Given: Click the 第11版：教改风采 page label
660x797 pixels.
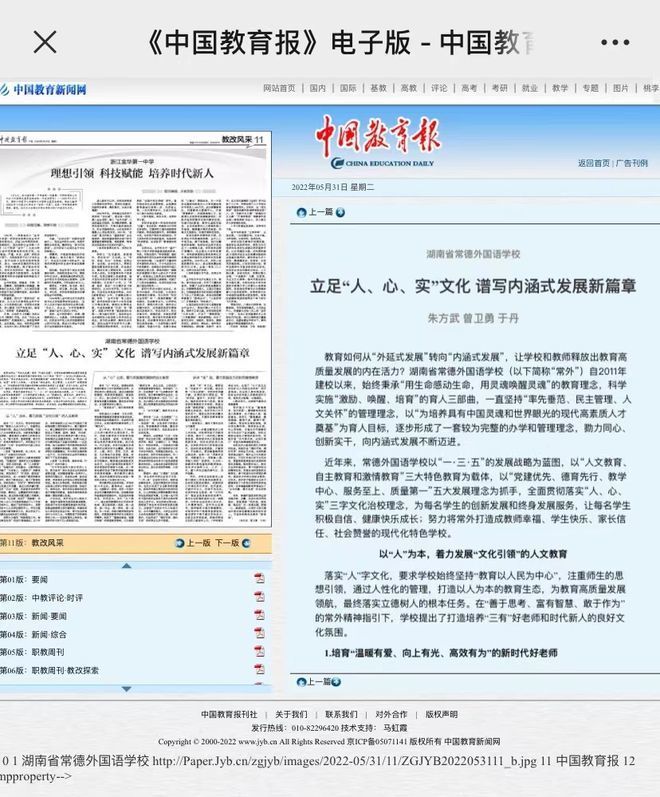Looking at the screenshot, I should [x=32, y=543].
